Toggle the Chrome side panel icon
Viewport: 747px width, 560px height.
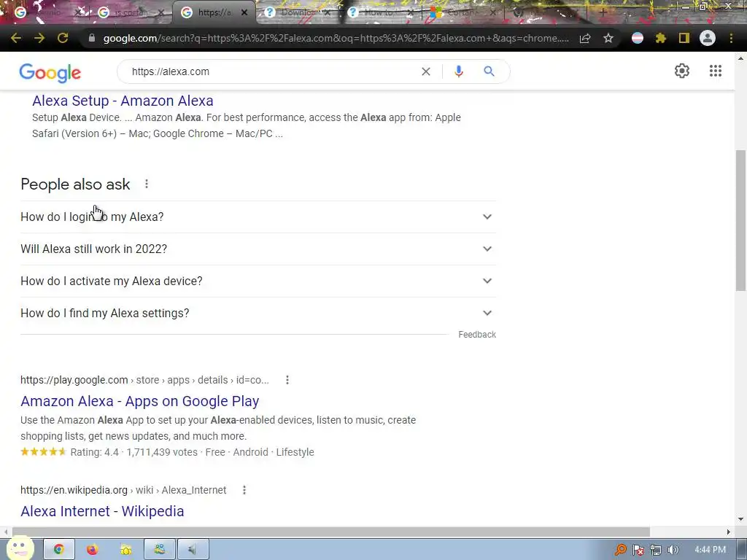coord(684,38)
